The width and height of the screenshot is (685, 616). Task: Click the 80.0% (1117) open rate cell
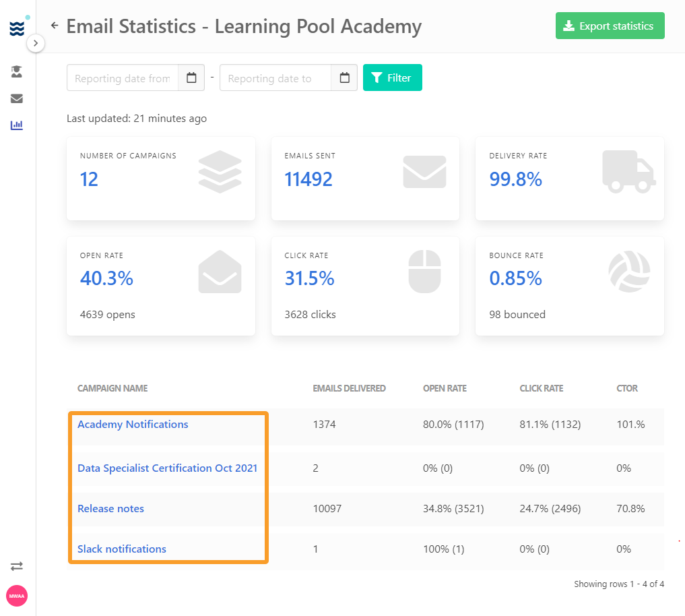453,425
